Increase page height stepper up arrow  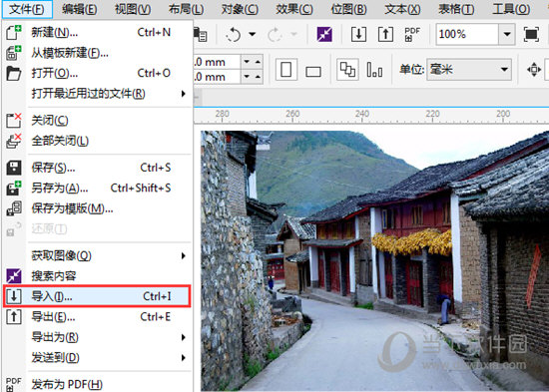(x=259, y=76)
